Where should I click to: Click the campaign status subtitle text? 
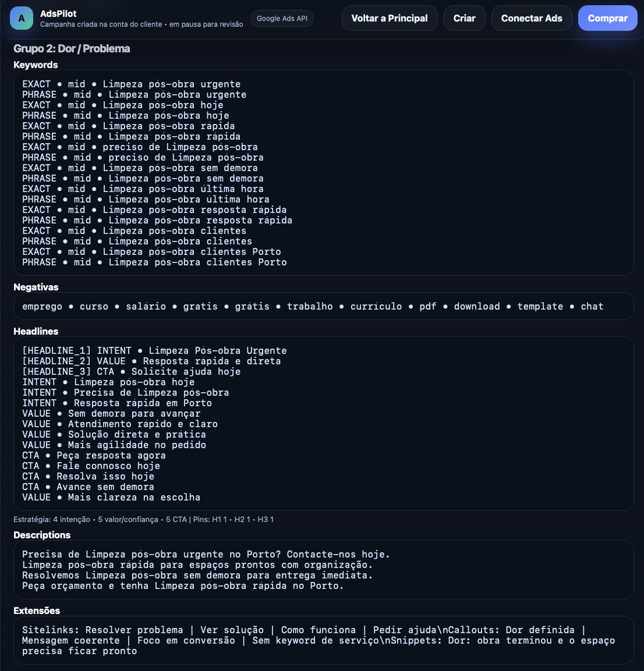coord(141,24)
